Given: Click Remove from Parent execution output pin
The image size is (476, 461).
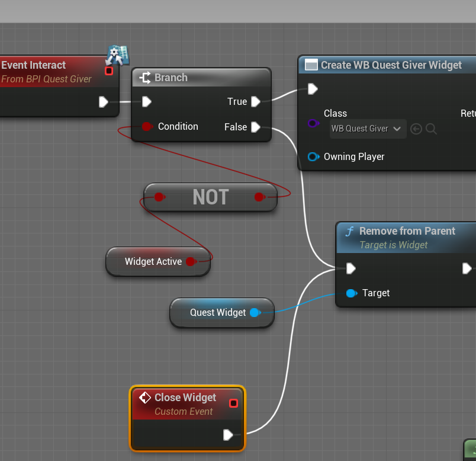Looking at the screenshot, I should [x=467, y=268].
